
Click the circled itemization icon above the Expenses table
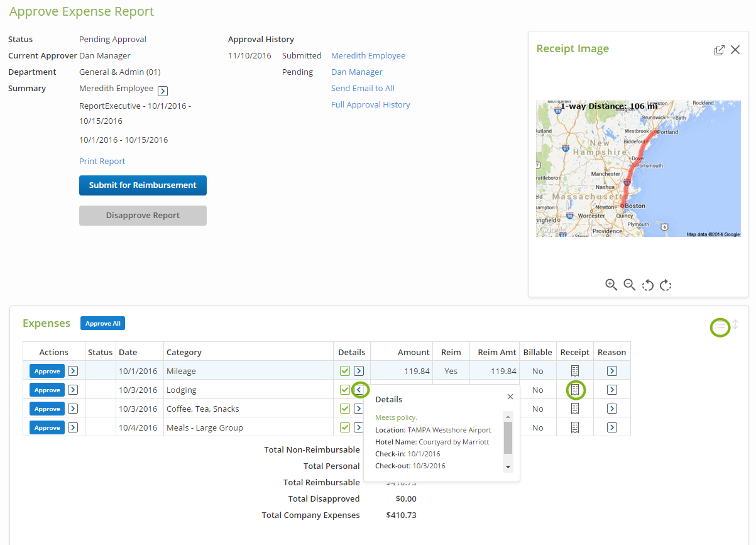pos(720,328)
